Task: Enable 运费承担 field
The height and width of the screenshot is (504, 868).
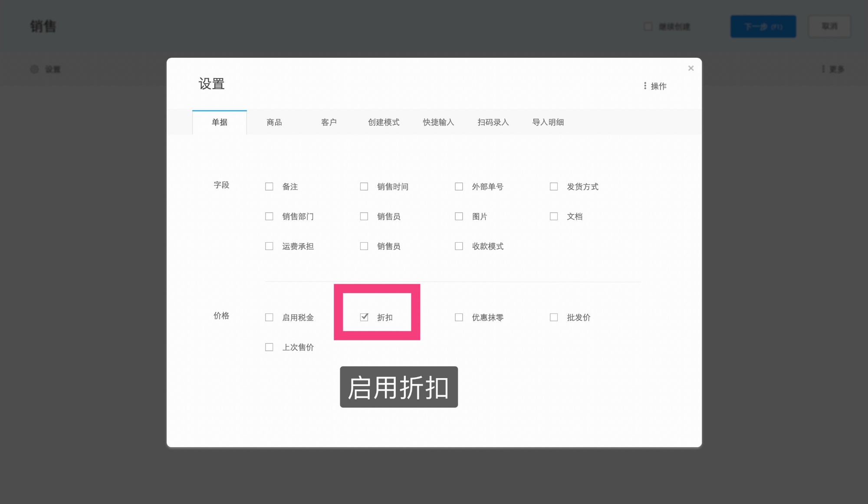Action: (x=269, y=246)
